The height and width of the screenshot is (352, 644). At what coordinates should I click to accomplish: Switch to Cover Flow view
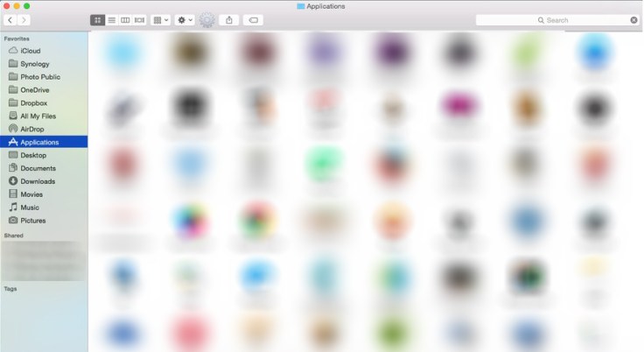coord(140,20)
